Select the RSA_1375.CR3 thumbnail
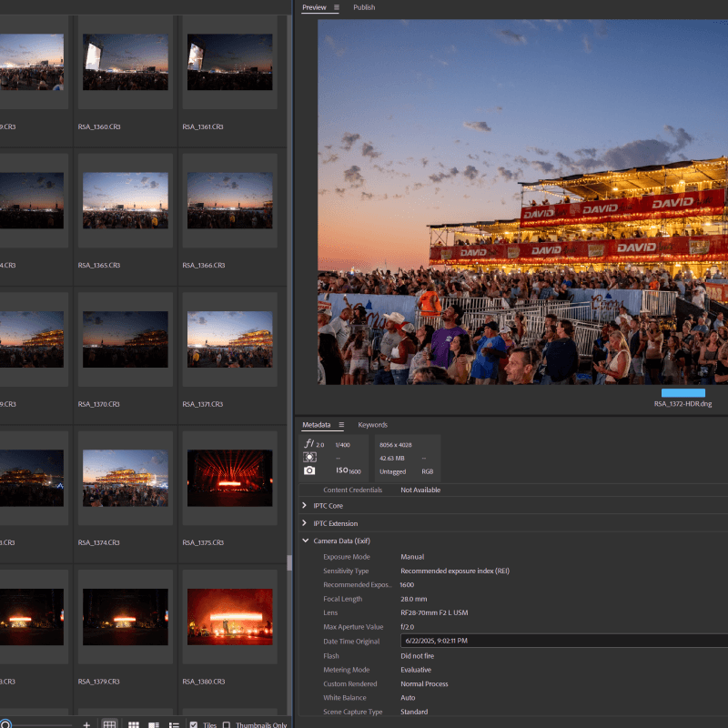Image resolution: width=728 pixels, height=728 pixels. [x=229, y=478]
